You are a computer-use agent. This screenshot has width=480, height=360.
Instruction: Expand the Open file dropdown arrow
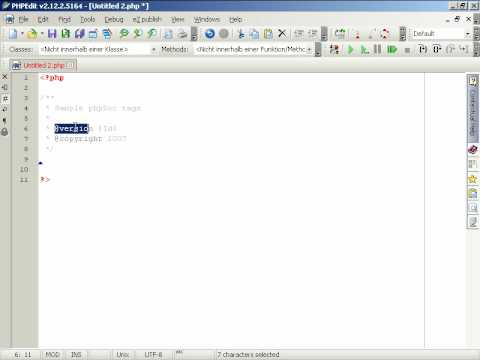tap(42, 34)
